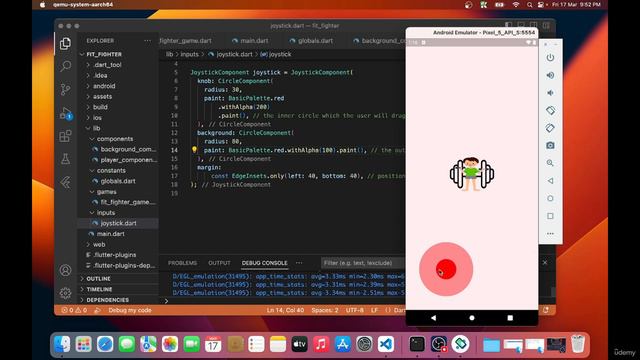Click the emulator rotate right button

coord(550,128)
